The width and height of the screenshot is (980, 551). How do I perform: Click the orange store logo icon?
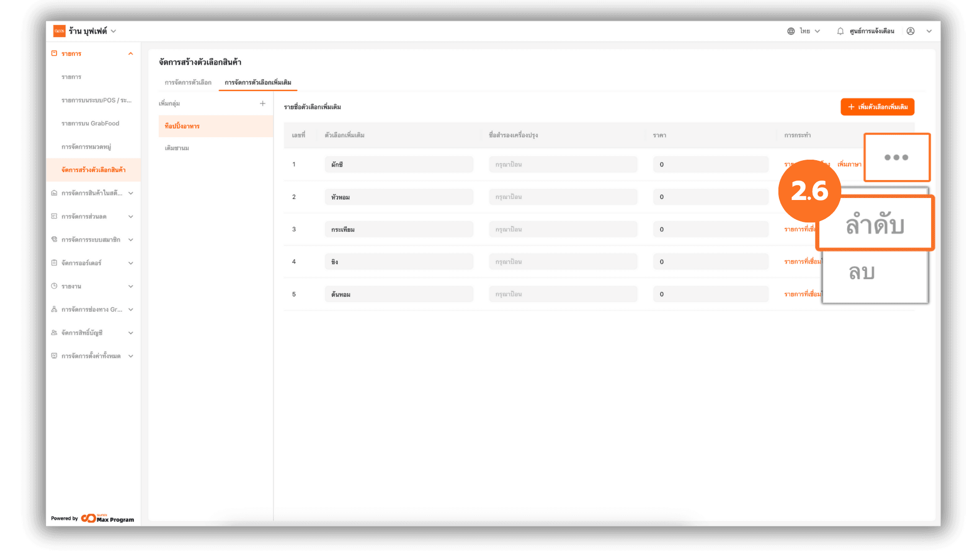(x=59, y=31)
